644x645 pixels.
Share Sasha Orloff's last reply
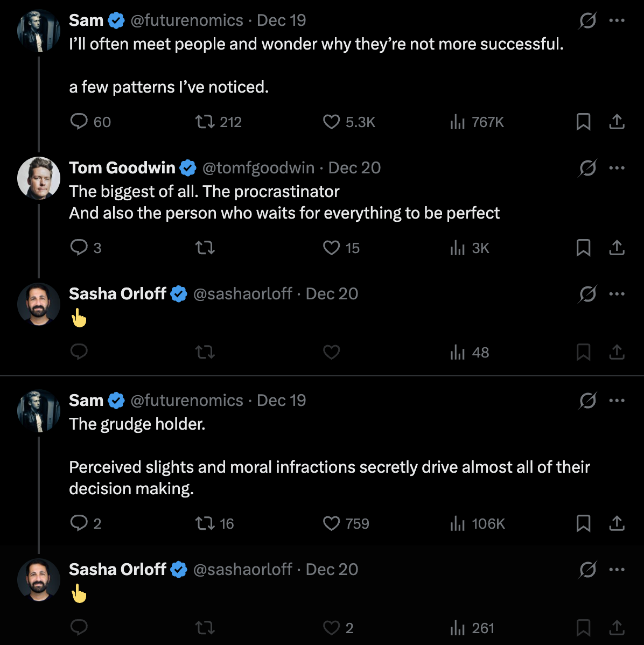(617, 628)
